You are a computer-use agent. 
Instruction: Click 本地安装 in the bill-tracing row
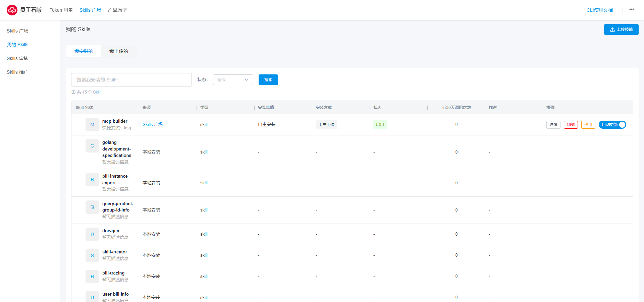click(x=151, y=277)
